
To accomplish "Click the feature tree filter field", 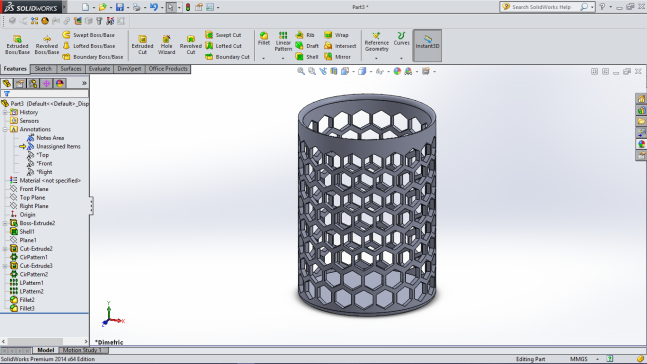I will pos(45,94).
